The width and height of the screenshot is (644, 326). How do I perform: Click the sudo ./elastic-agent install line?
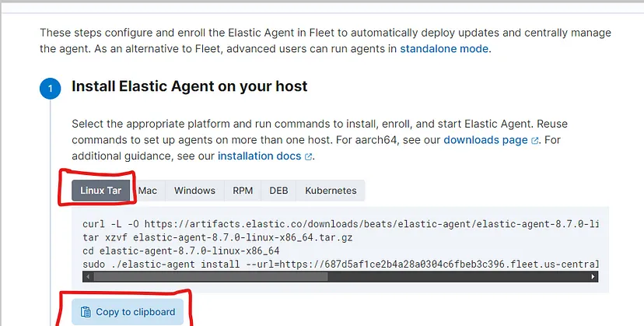tap(340, 264)
